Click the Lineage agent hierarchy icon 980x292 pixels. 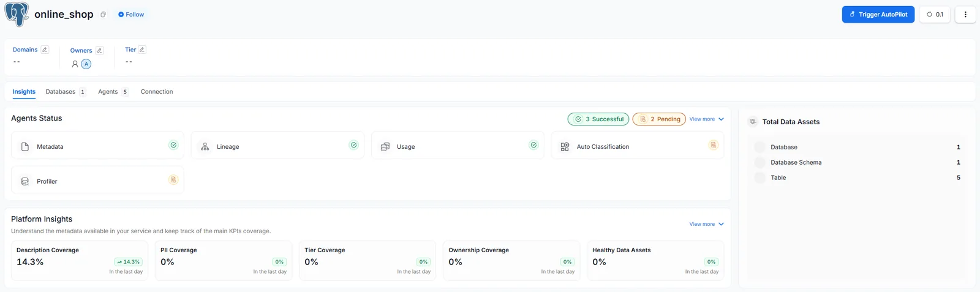205,147
